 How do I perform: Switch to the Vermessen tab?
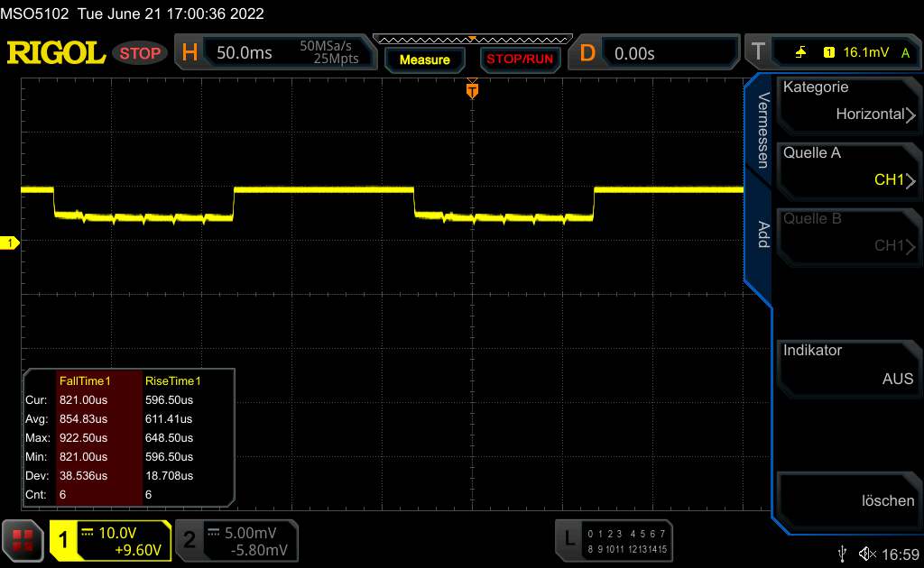coord(762,130)
